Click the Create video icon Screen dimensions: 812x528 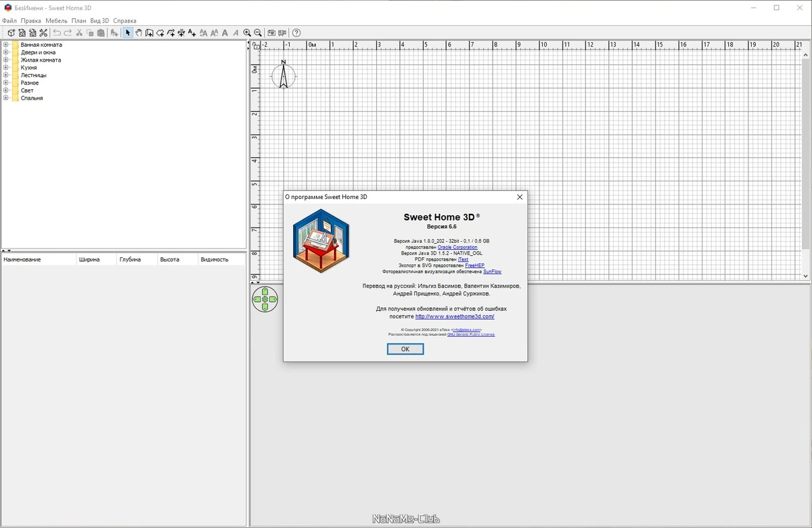(x=281, y=32)
